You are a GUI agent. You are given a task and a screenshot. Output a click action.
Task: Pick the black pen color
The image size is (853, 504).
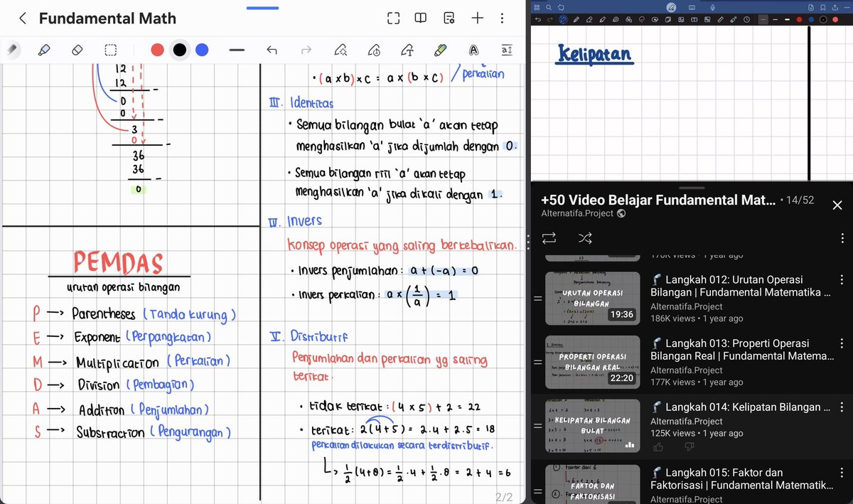click(x=180, y=50)
